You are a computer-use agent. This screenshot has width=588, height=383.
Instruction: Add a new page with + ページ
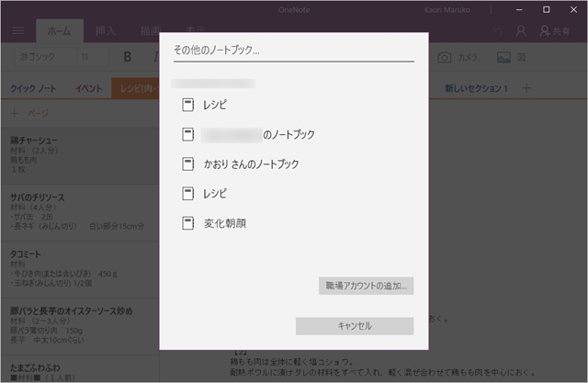[29, 113]
